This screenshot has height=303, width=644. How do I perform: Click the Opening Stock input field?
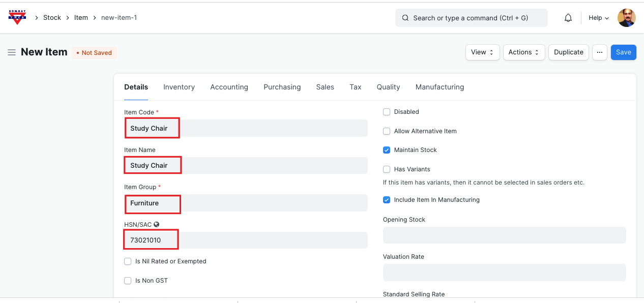pyautogui.click(x=504, y=235)
